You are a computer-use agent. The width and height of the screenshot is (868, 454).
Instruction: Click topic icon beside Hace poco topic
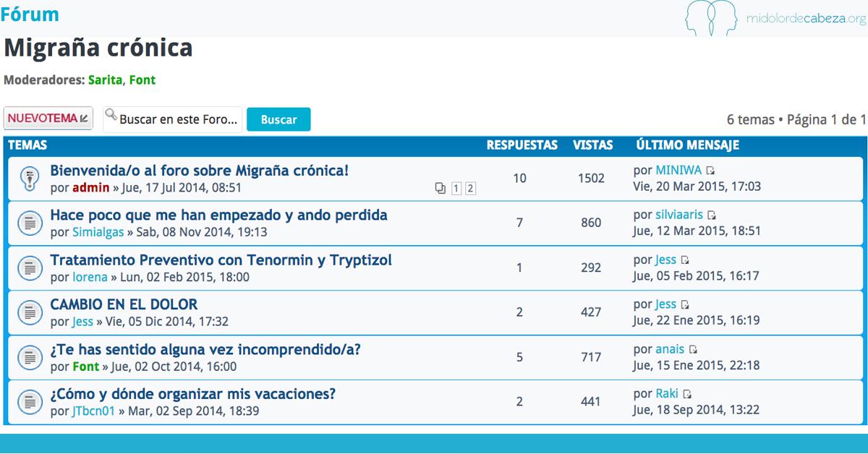click(28, 223)
